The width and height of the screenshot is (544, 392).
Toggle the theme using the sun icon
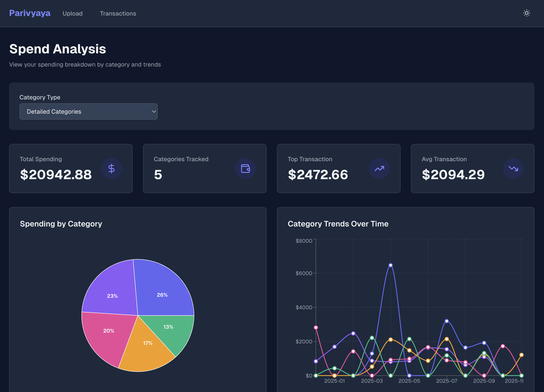tap(527, 13)
